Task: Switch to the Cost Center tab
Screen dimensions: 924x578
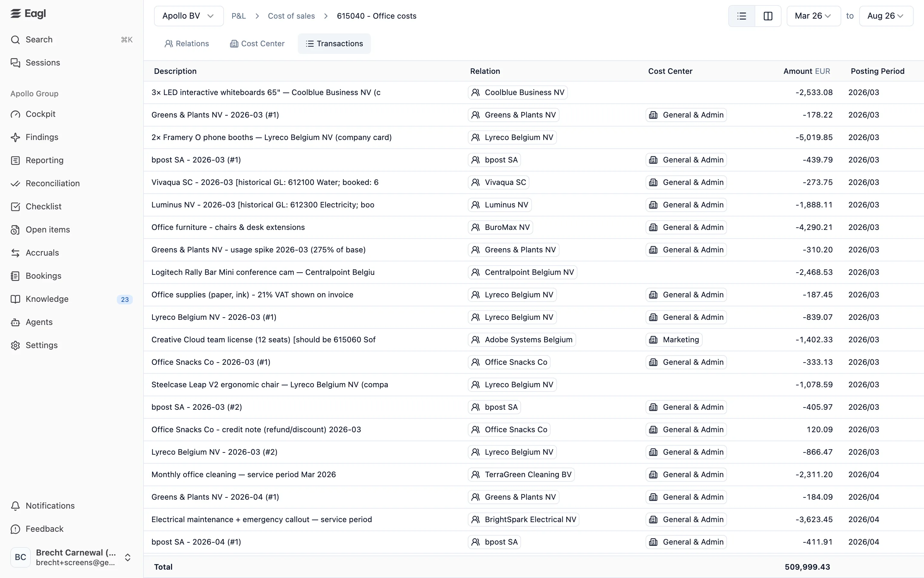Action: pos(257,44)
